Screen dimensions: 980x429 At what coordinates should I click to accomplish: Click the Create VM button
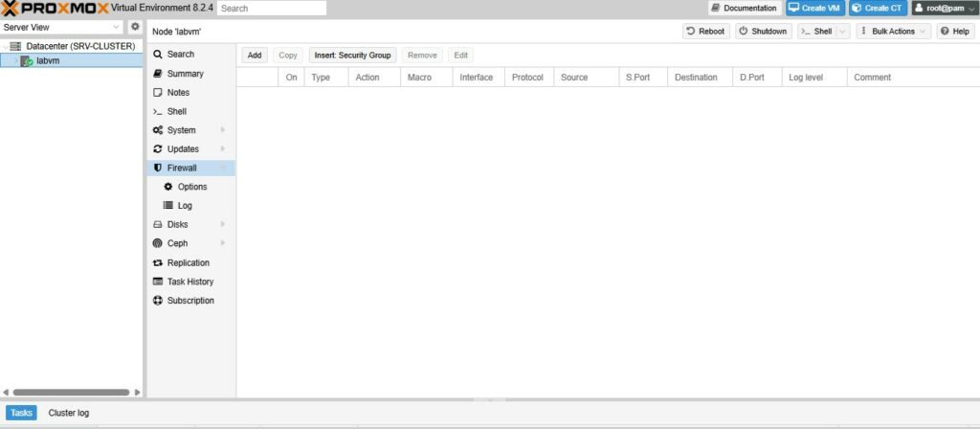[815, 8]
